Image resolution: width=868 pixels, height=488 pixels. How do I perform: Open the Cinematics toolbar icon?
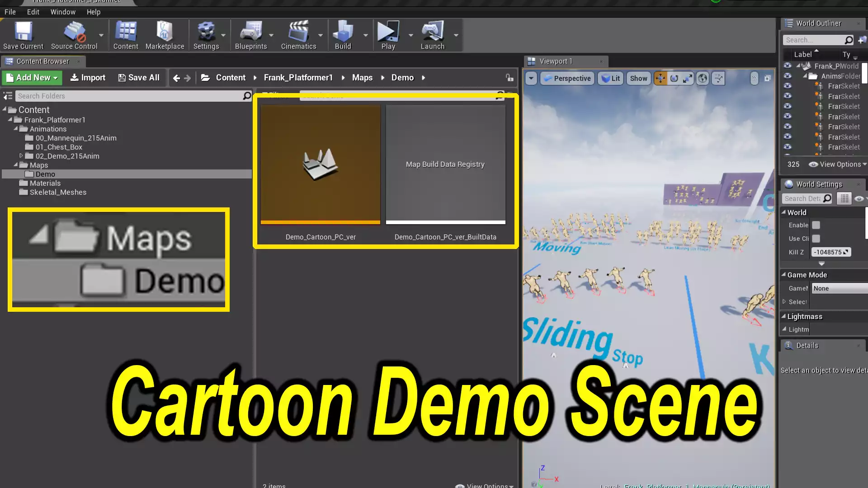298,32
